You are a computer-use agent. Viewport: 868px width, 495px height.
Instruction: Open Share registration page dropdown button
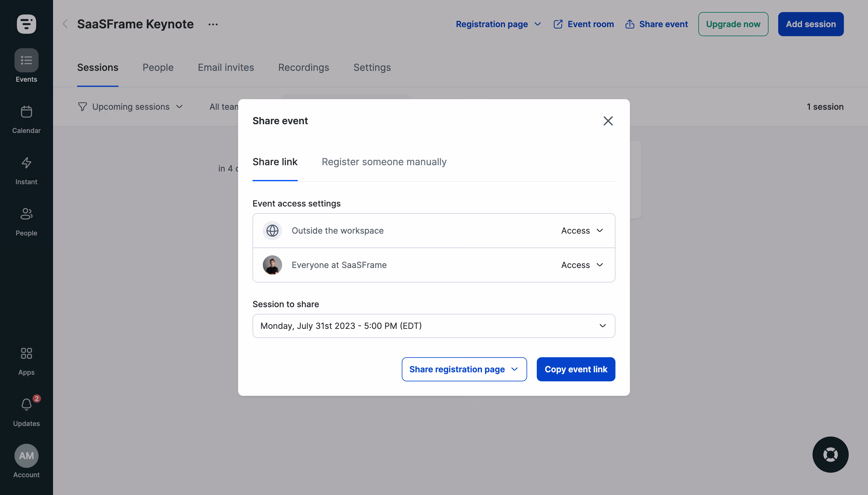[x=464, y=369]
